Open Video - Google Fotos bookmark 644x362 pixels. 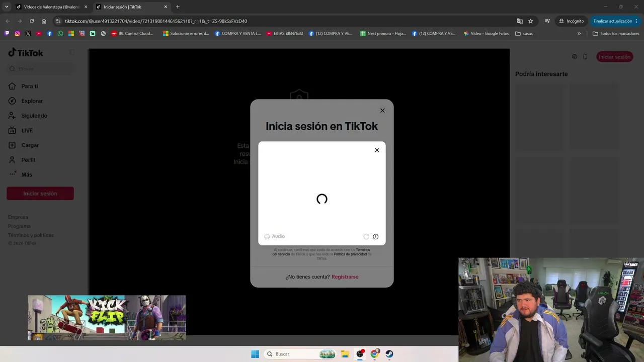[x=486, y=34]
